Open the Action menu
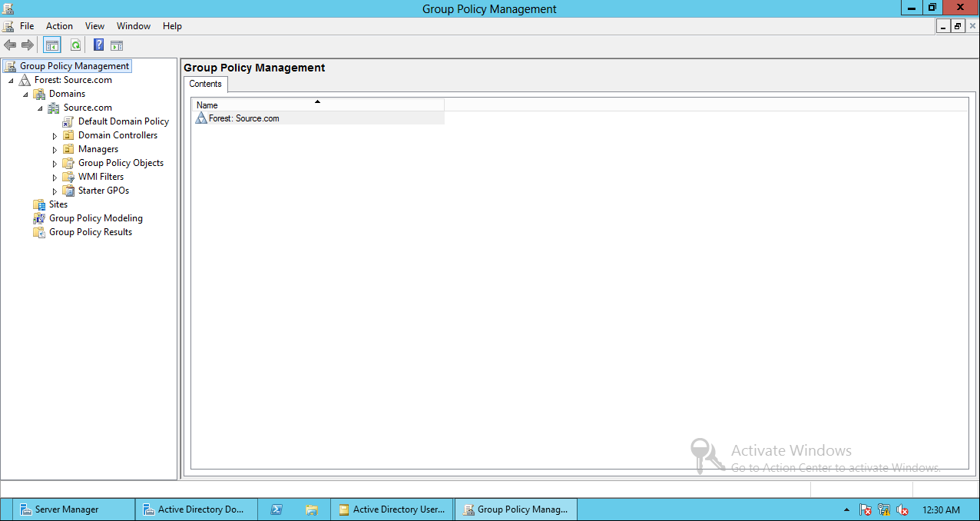This screenshot has width=980, height=521. point(59,25)
